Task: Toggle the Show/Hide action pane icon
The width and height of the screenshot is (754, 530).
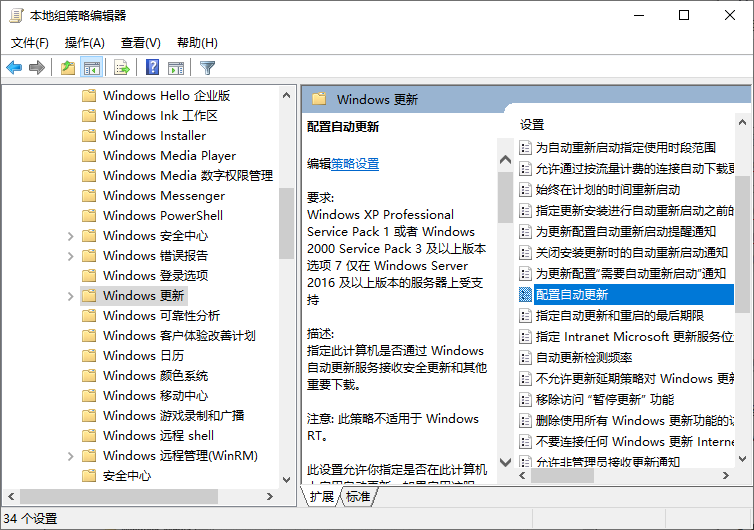Action: coord(176,68)
